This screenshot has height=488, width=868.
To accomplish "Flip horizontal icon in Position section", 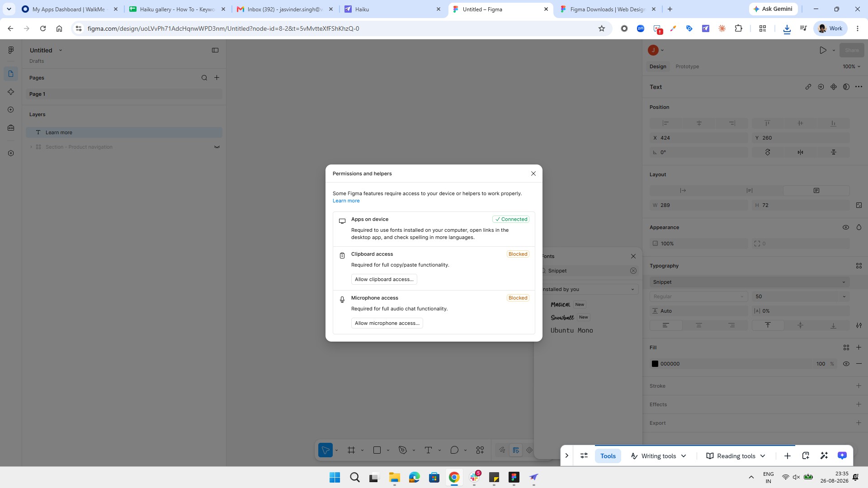I will click(x=801, y=152).
